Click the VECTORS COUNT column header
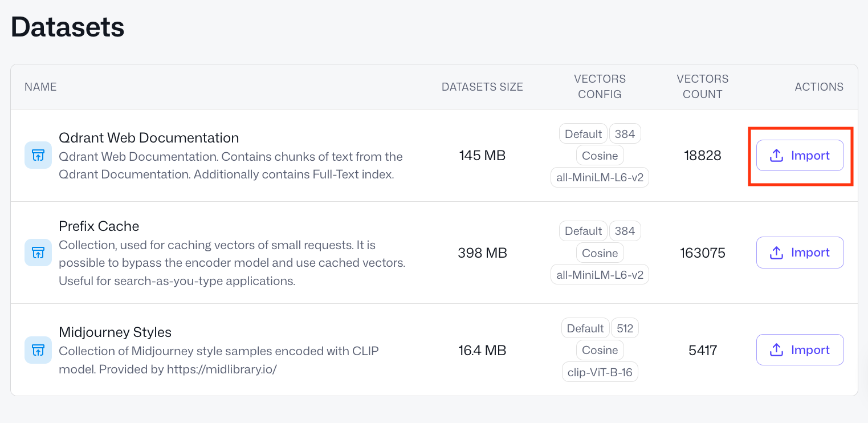 tap(703, 87)
